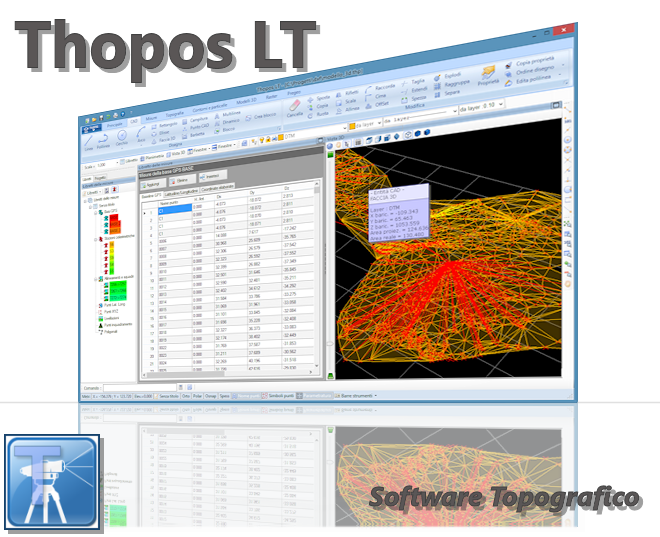Use the Raccorda fillet tool
Screen dimensions: 660x537
tap(380, 88)
